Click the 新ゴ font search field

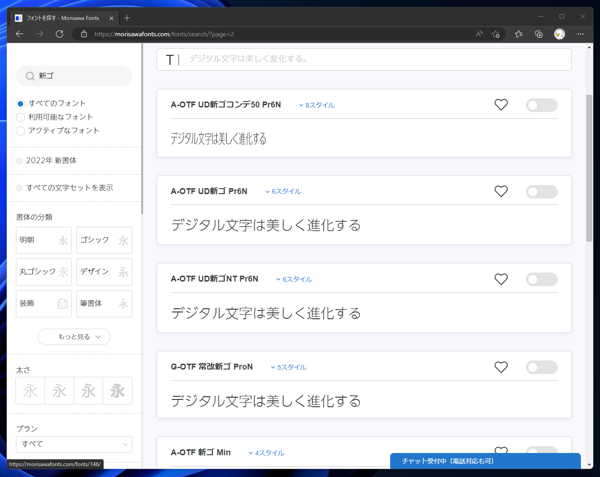[x=74, y=76]
